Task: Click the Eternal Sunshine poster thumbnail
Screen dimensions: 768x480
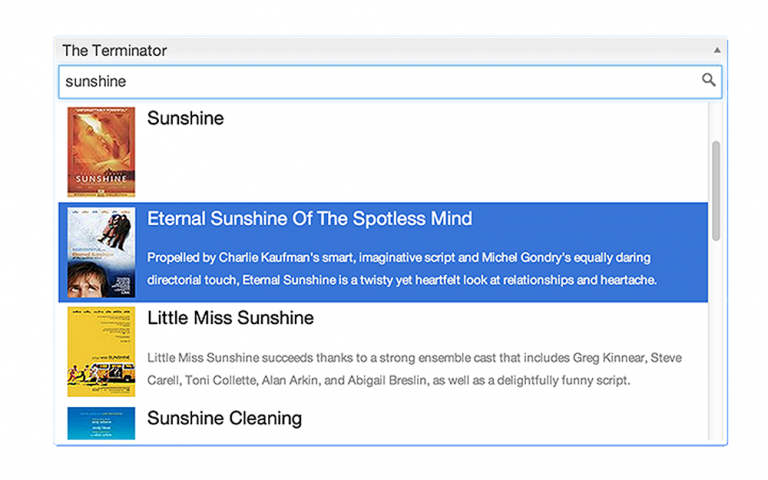Action: tap(101, 252)
